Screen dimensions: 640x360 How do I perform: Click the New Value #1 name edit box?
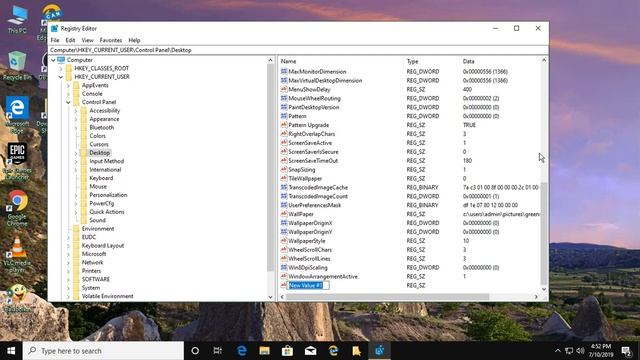click(309, 285)
